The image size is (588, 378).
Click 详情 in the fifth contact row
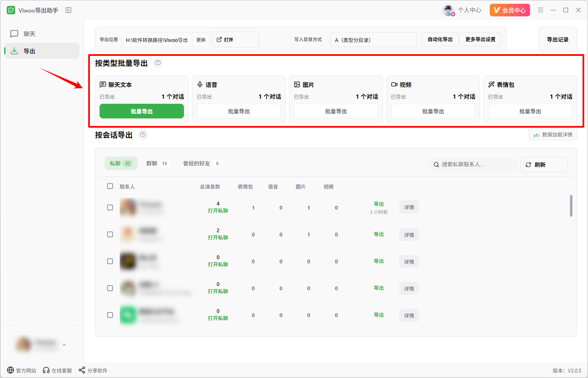(x=409, y=315)
